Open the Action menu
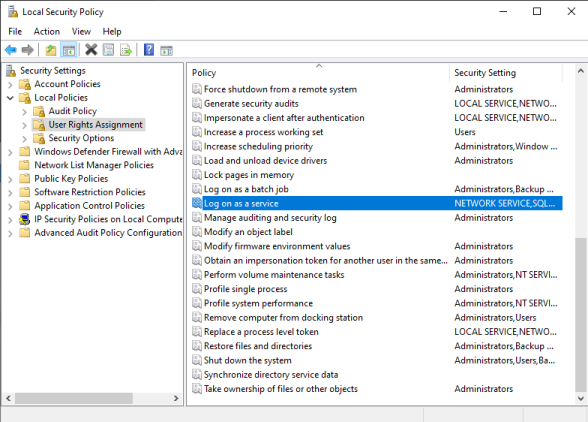The height and width of the screenshot is (422, 588). [x=46, y=32]
